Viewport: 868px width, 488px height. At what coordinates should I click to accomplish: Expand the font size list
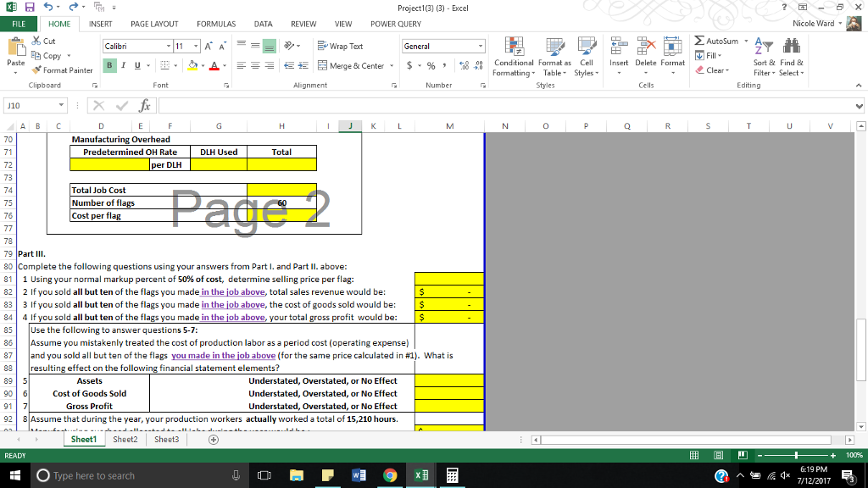click(x=196, y=46)
